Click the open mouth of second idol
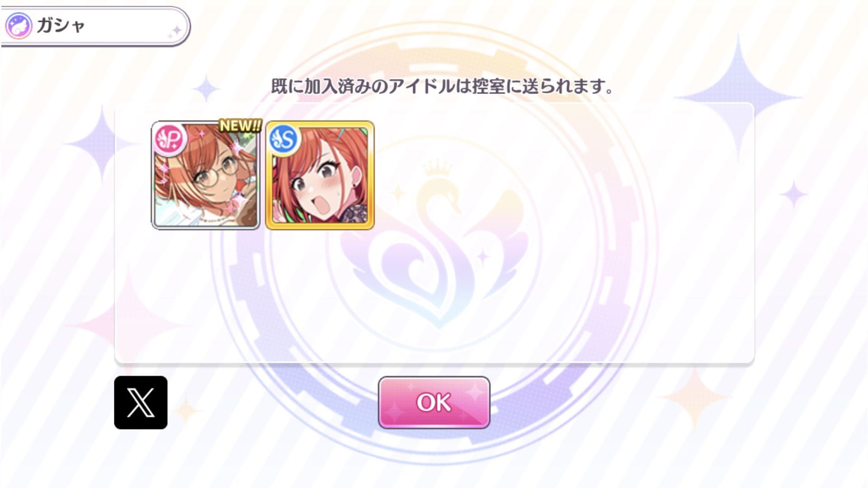The height and width of the screenshot is (488, 868). tap(321, 206)
